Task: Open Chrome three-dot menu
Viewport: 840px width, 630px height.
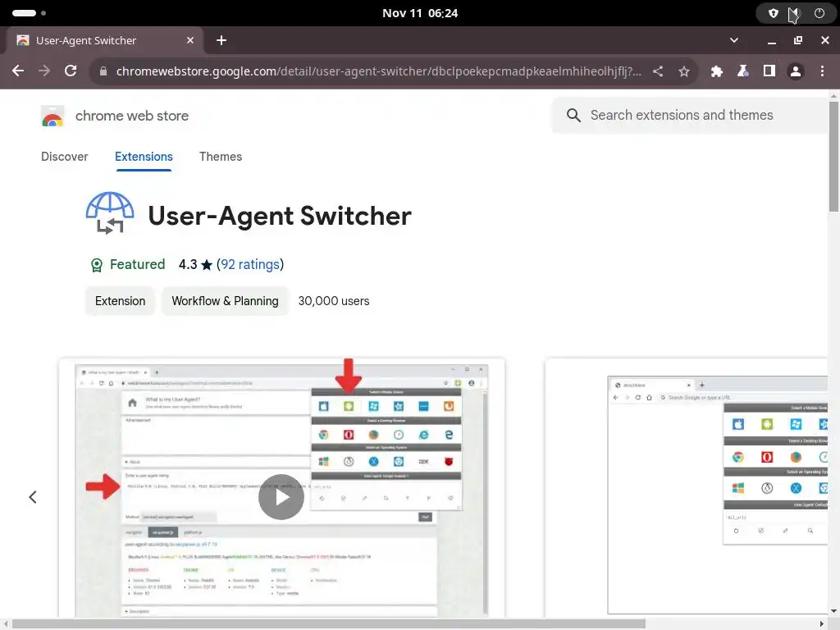Action: pos(822,71)
